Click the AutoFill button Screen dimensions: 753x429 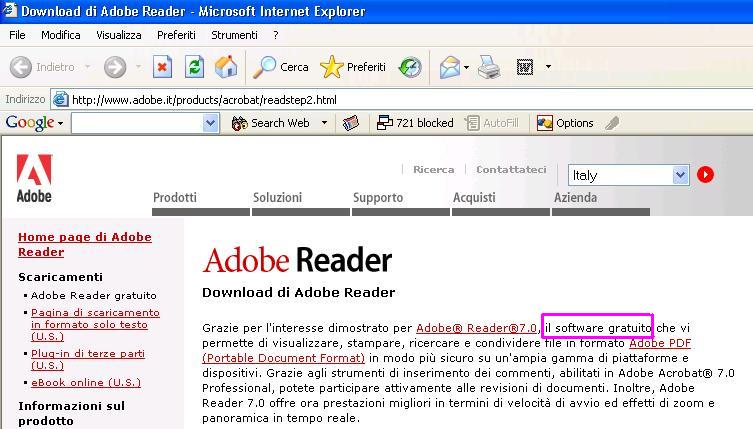[493, 123]
